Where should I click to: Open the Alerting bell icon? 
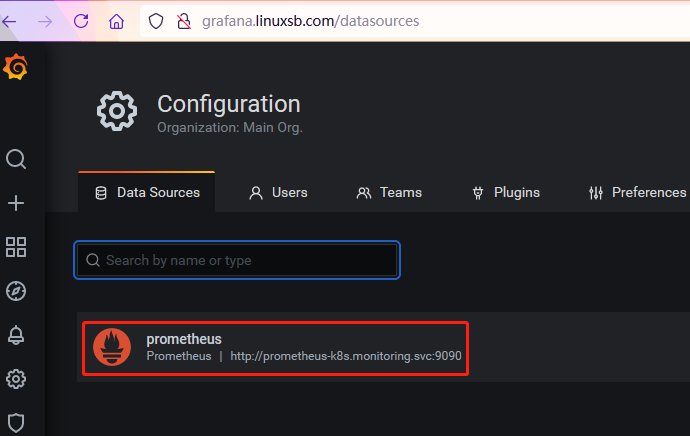click(x=16, y=335)
